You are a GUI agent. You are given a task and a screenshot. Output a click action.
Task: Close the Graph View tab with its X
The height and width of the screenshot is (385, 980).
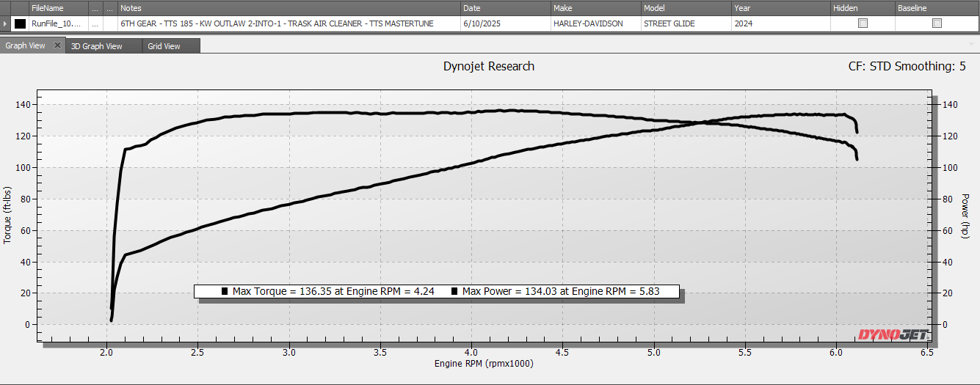(x=57, y=45)
